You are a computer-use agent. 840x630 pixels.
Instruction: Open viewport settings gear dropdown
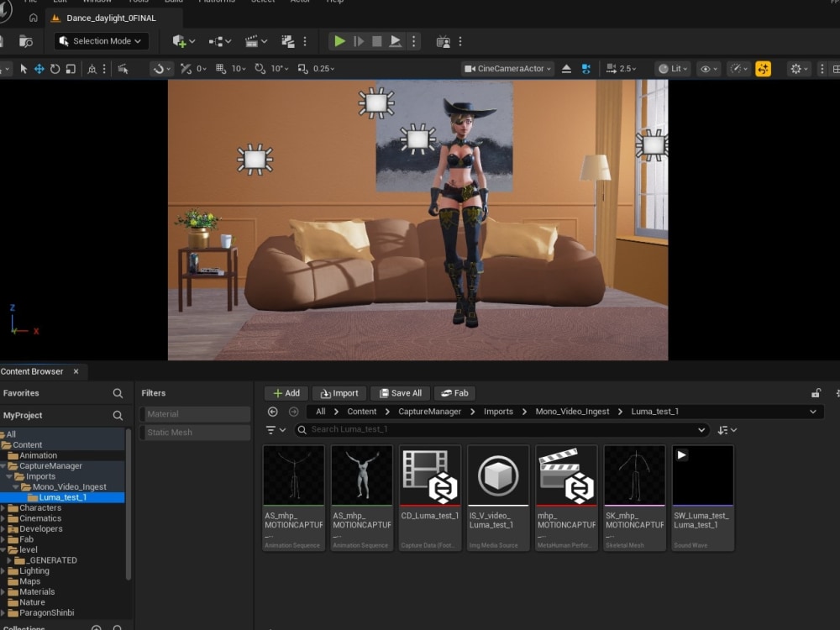799,69
